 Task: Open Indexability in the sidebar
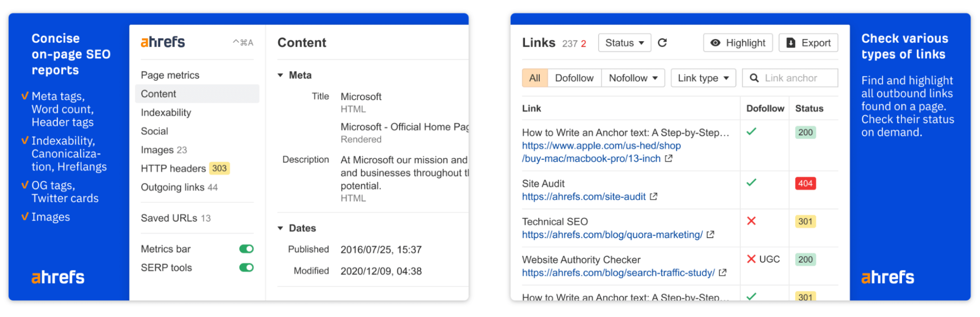click(166, 113)
